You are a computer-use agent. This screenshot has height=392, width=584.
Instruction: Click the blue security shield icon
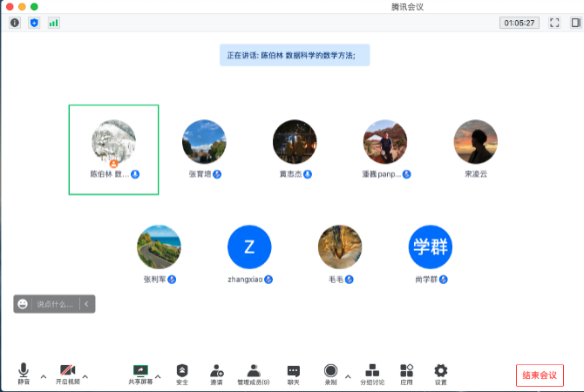click(34, 23)
